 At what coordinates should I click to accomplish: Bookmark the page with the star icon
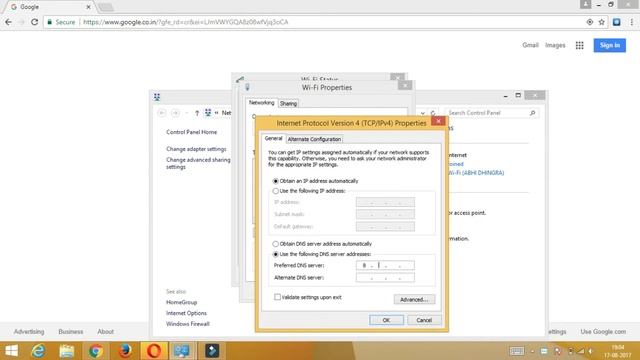pyautogui.click(x=601, y=22)
